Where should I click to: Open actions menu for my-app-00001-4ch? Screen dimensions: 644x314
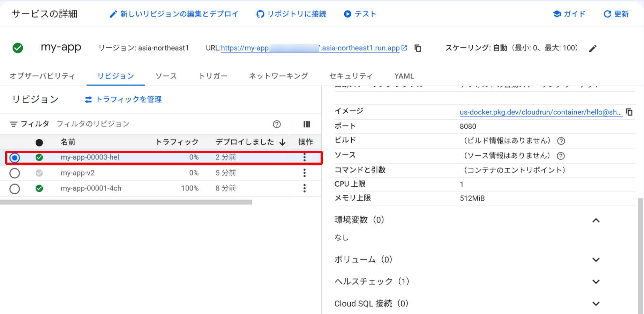tap(305, 188)
